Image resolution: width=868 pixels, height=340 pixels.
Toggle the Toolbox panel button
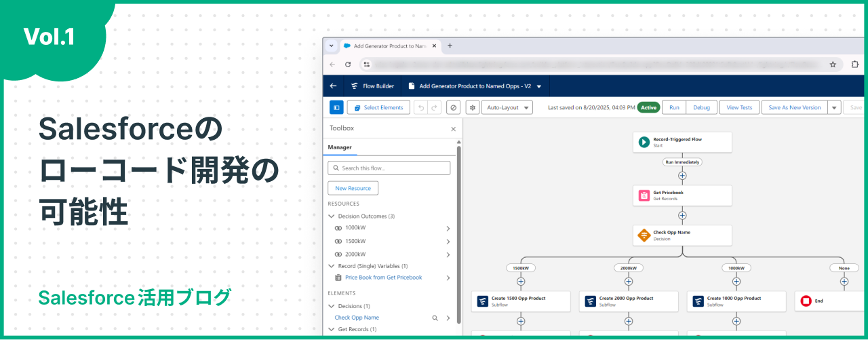(336, 107)
